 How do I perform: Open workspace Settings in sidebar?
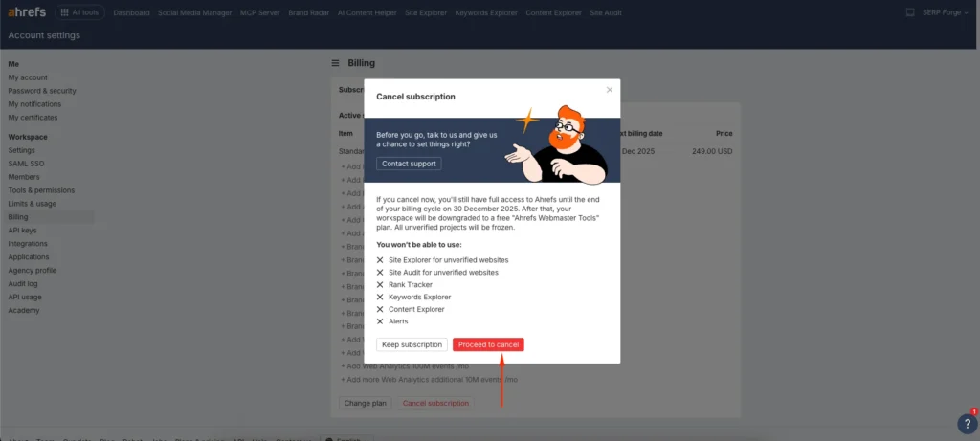(x=21, y=150)
